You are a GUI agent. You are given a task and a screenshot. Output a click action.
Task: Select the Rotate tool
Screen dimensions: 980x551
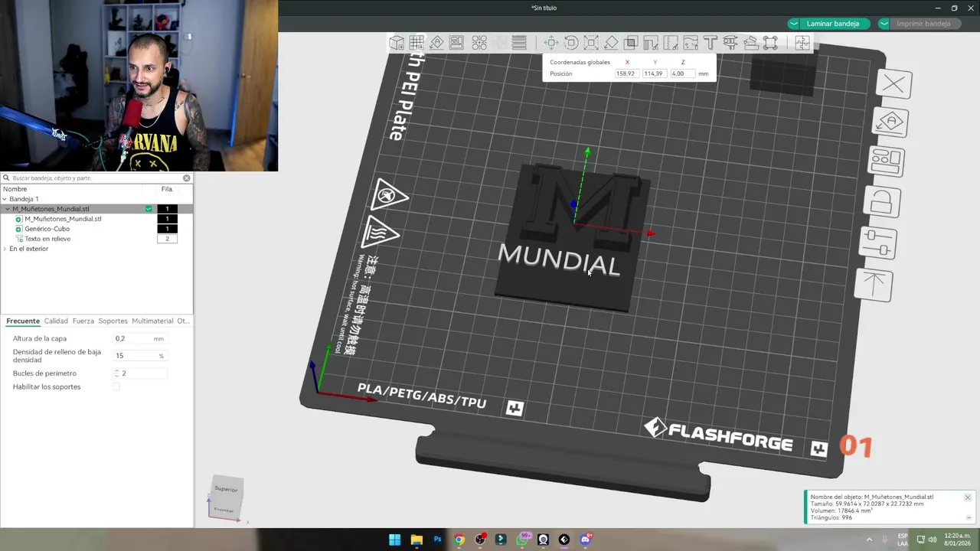click(x=571, y=43)
